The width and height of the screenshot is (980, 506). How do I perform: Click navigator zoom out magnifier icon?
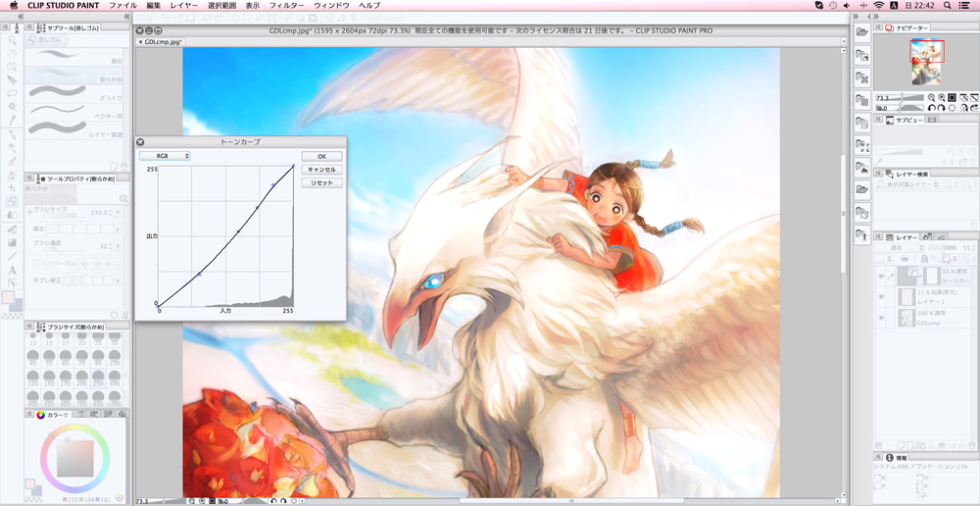coord(931,98)
